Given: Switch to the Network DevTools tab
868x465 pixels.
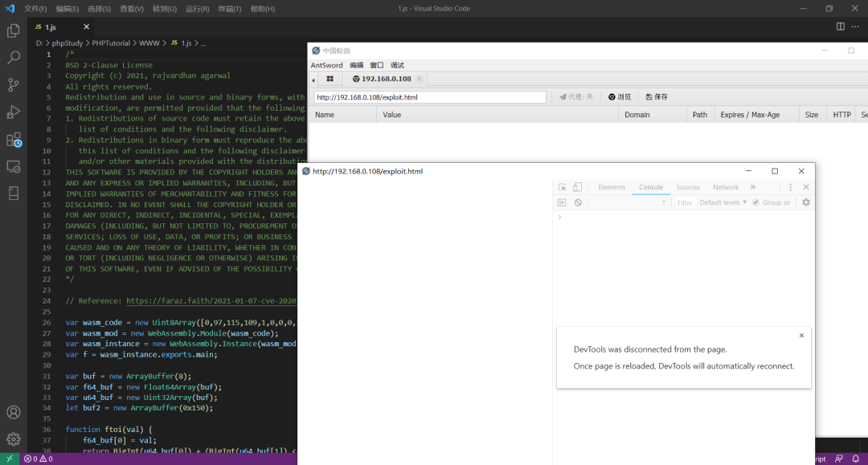Looking at the screenshot, I should coord(725,187).
